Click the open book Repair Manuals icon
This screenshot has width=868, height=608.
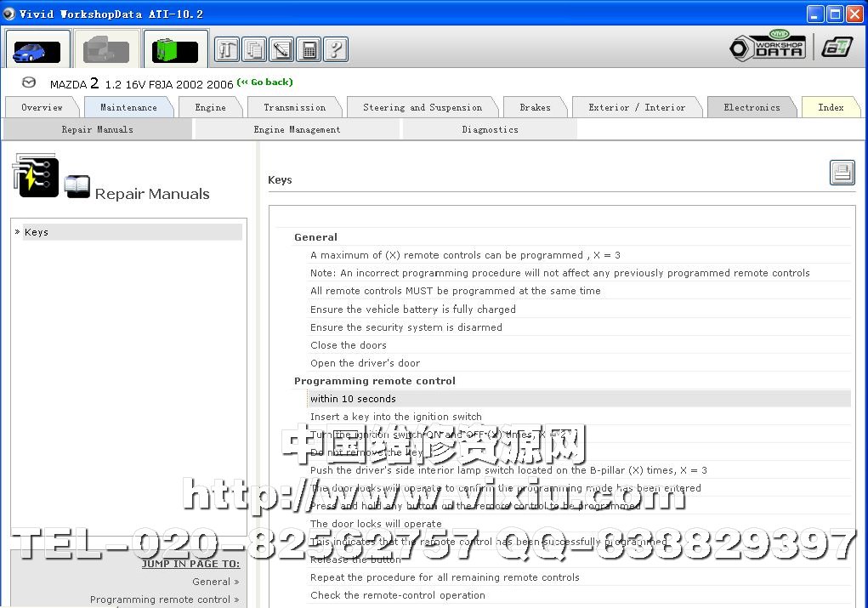point(77,186)
